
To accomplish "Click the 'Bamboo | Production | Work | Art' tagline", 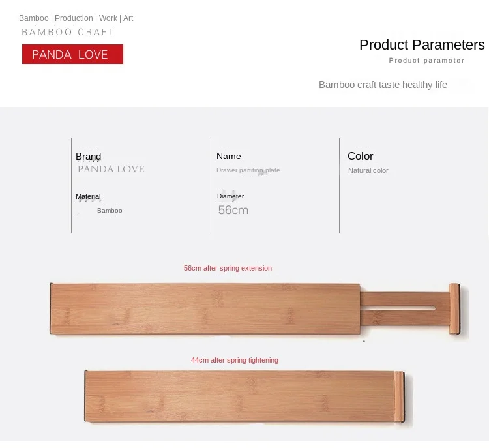I will coord(76,18).
